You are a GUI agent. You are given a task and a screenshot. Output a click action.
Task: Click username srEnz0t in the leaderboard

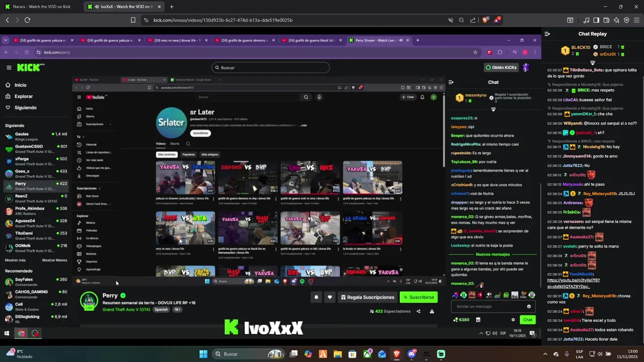608,54
